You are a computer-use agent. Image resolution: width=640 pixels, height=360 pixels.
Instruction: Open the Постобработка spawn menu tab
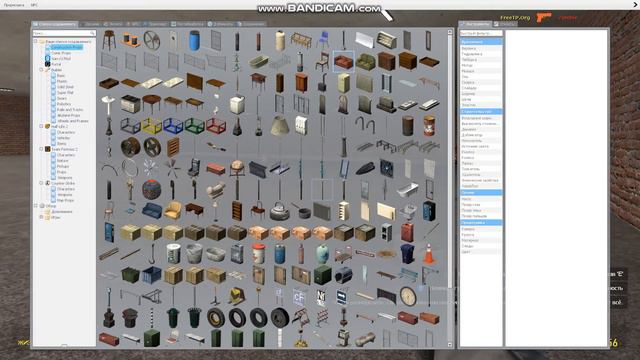187,24
